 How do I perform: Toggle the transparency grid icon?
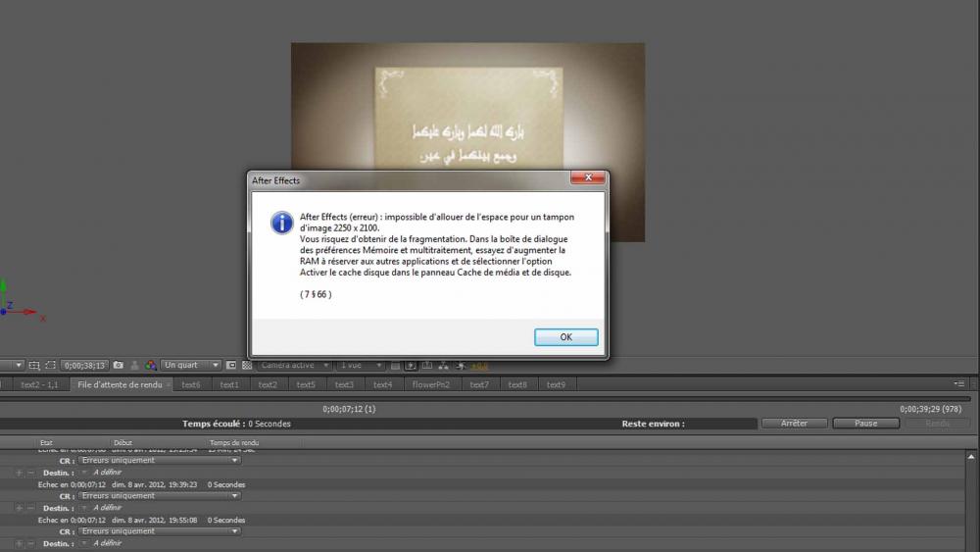pos(247,365)
